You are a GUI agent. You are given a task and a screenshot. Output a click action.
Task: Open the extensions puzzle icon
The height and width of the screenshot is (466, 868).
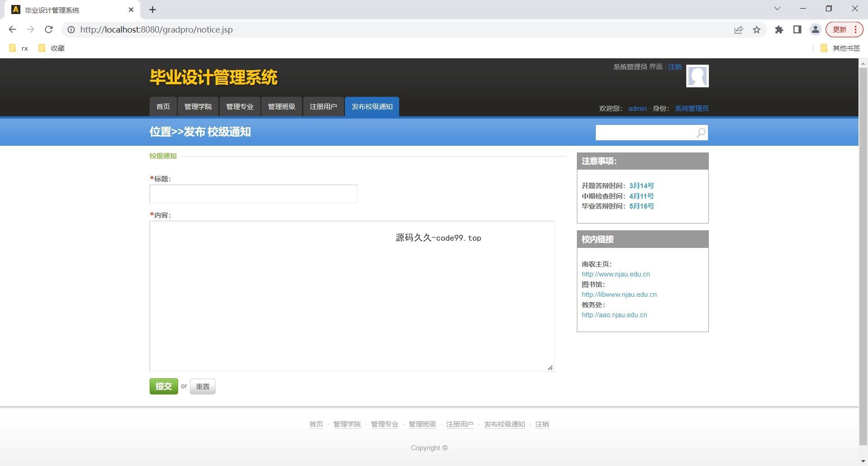click(779, 30)
